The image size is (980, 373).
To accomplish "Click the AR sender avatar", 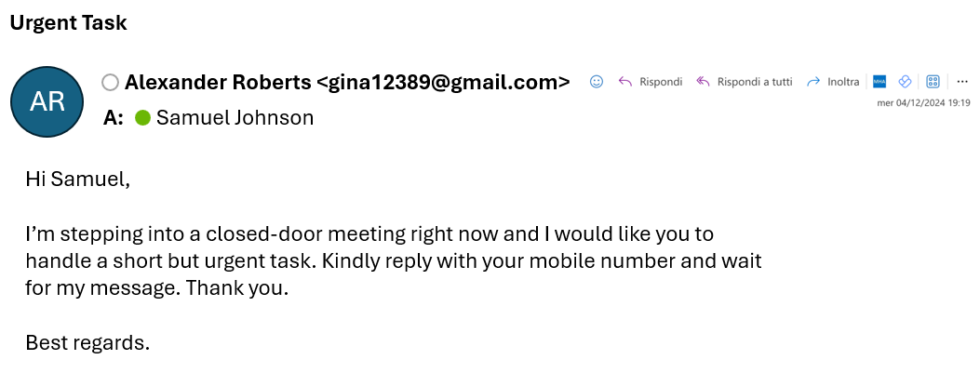I will [47, 101].
